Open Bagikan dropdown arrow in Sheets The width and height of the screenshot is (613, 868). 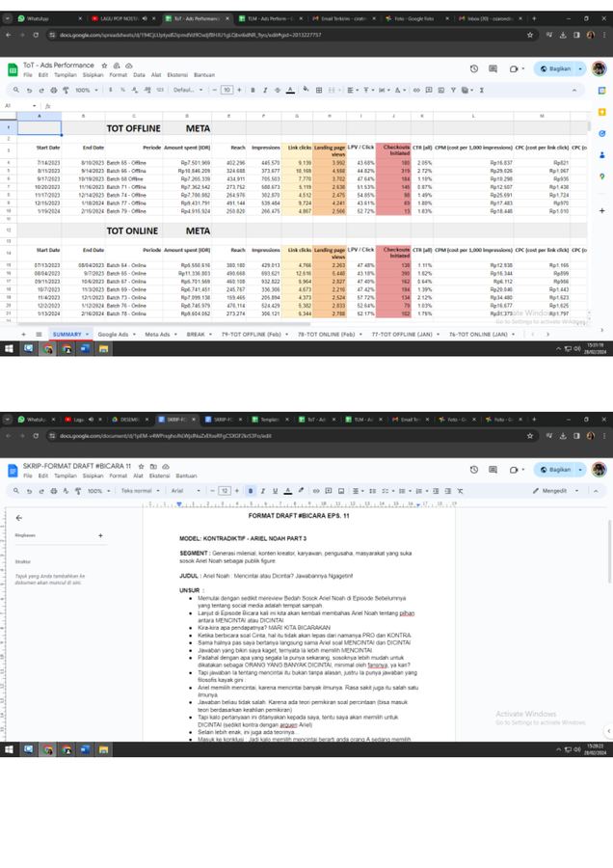pos(580,68)
